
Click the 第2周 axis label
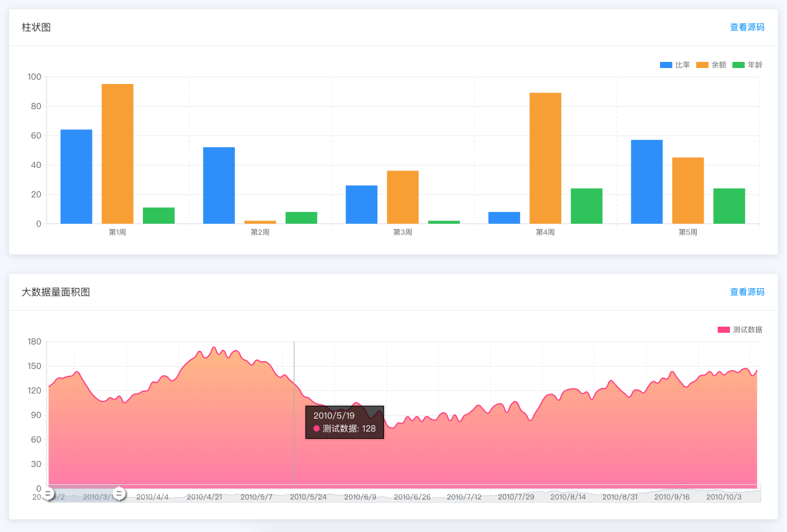pos(260,232)
